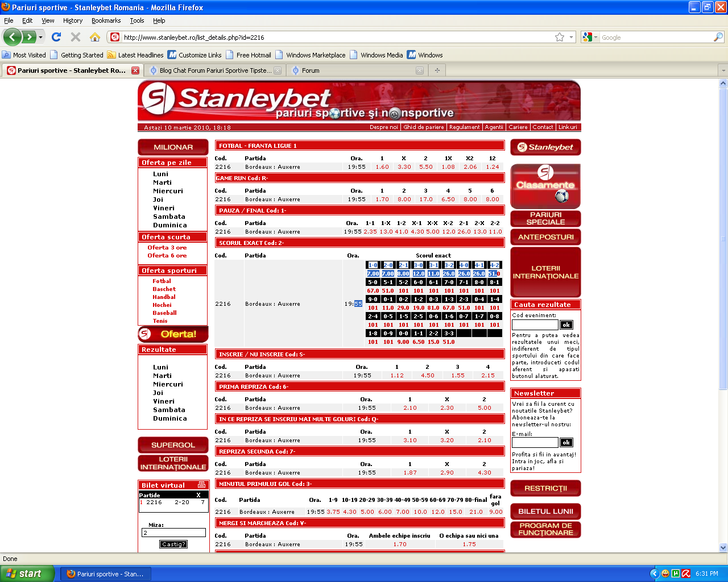Open the History menu
Screen dimensions: 728x582
tap(73, 20)
